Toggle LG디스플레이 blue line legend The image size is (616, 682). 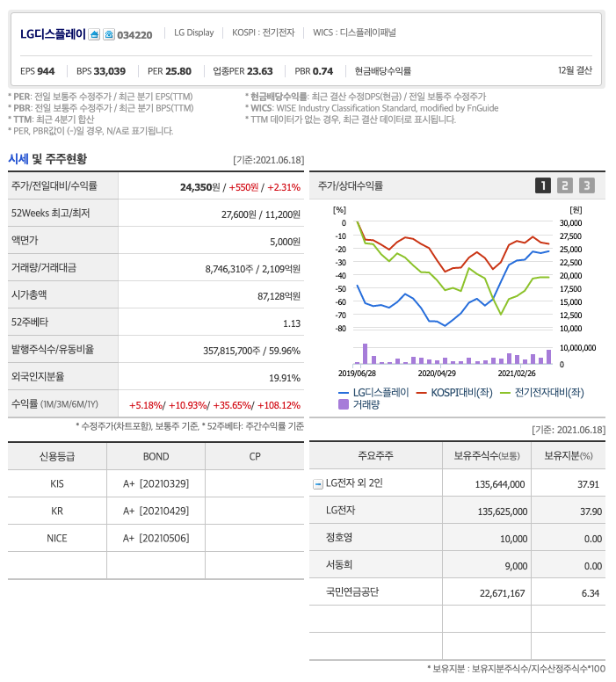[373, 392]
